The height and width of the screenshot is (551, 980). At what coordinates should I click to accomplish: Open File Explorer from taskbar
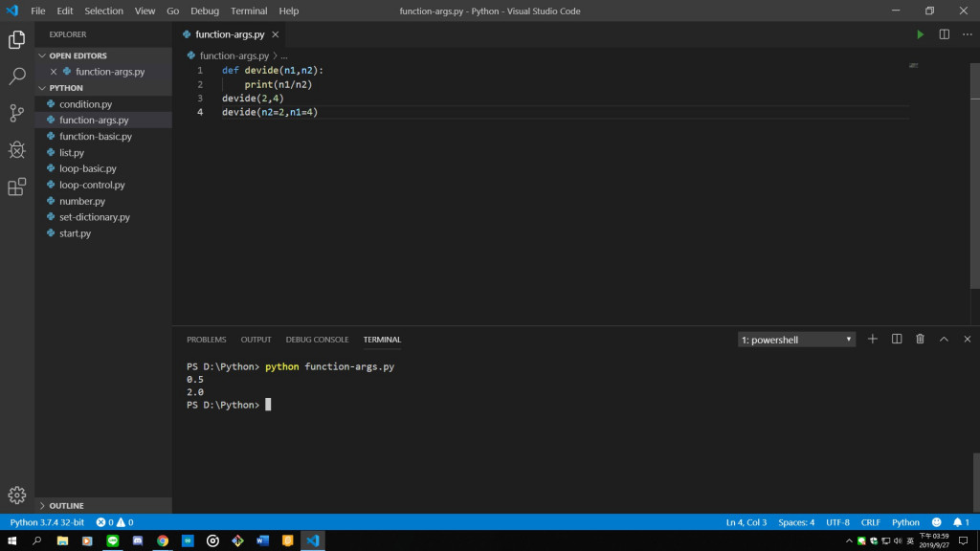62,541
